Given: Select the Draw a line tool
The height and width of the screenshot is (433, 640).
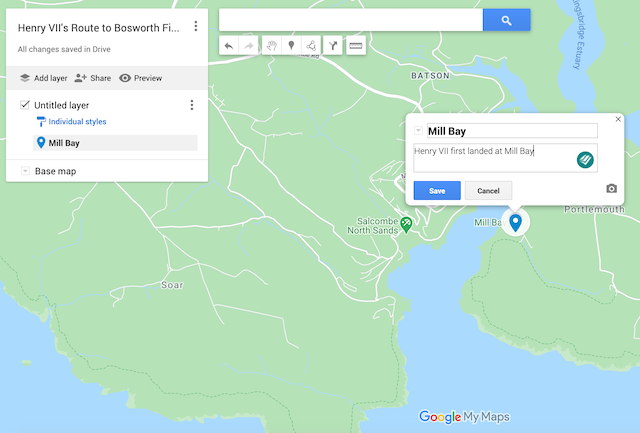Looking at the screenshot, I should pos(311,45).
